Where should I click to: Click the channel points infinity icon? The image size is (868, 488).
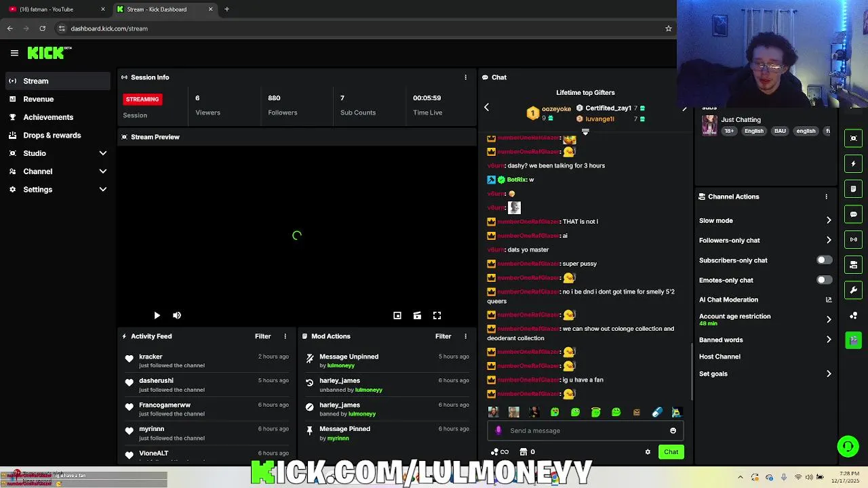pyautogui.click(x=500, y=452)
